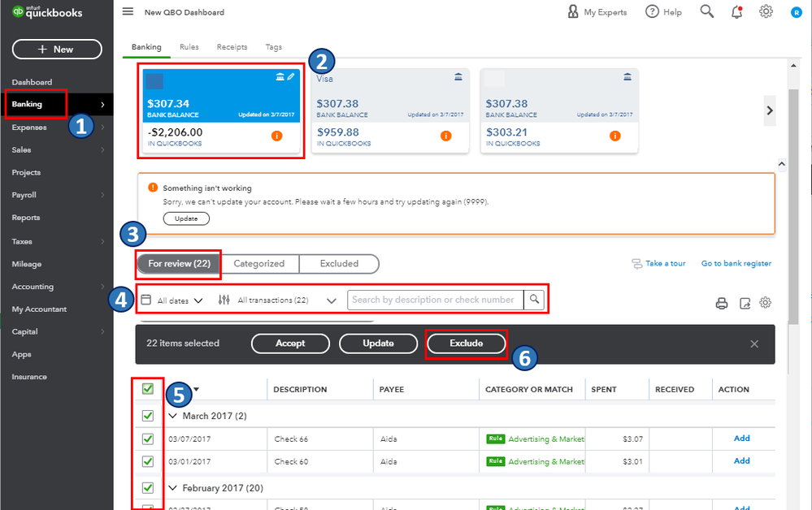Click the Accept batch button
The height and width of the screenshot is (510, 812).
pos(290,344)
